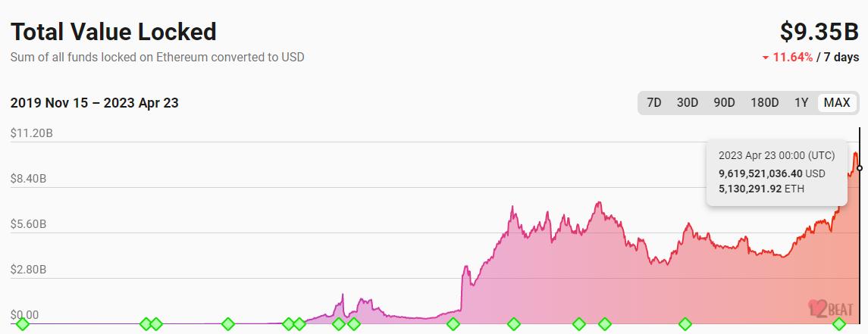This screenshot has width=868, height=334.
Task: Click the second milestone diamond from the left
Action: point(146,324)
